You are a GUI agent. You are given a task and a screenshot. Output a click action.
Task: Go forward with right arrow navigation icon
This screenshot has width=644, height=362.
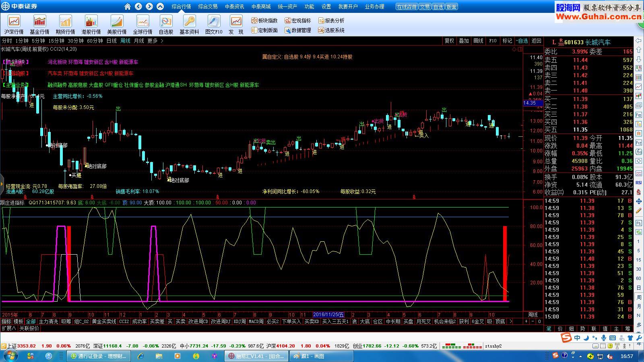click(149, 6)
